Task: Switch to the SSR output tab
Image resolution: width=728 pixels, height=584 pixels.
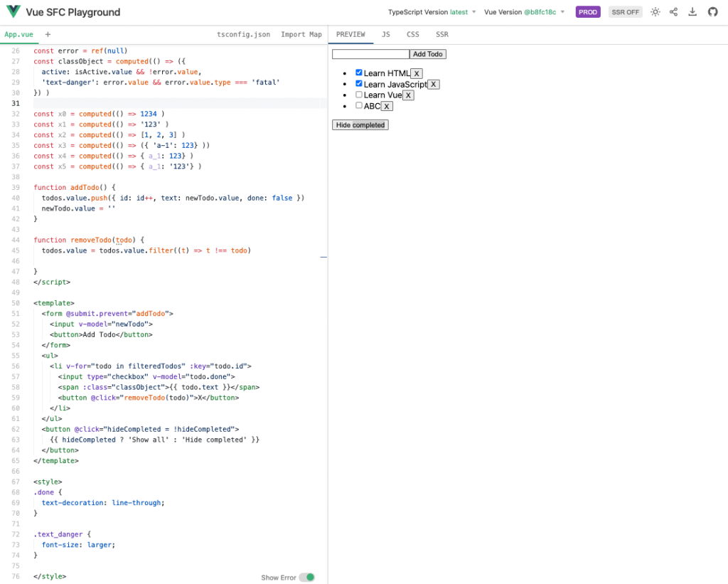Action: click(442, 34)
